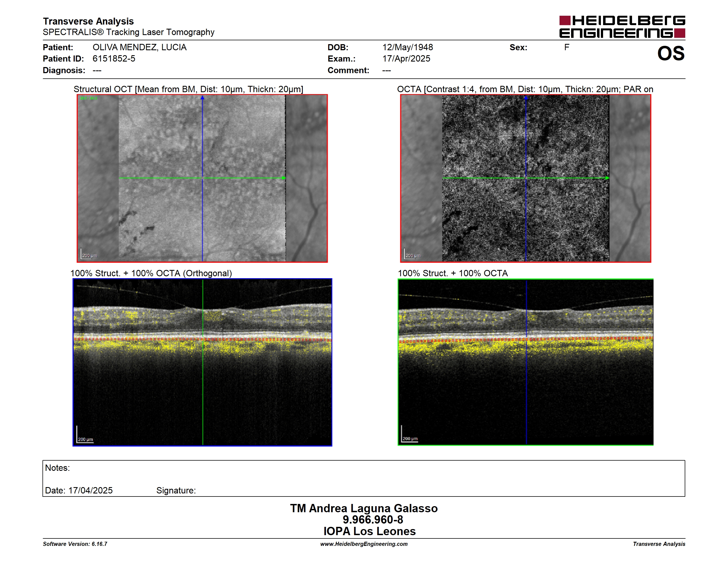Viewport: 728px width, 563px height.
Task: Click the 'Structural OCT [Mean from BM' caption
Action: pos(188,89)
